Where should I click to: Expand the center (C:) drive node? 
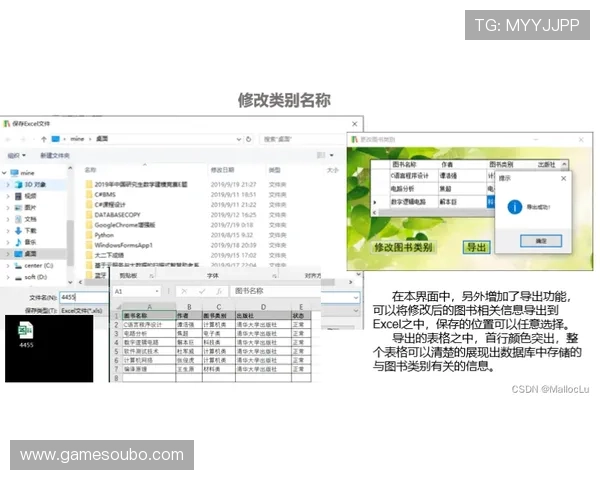(x=8, y=265)
